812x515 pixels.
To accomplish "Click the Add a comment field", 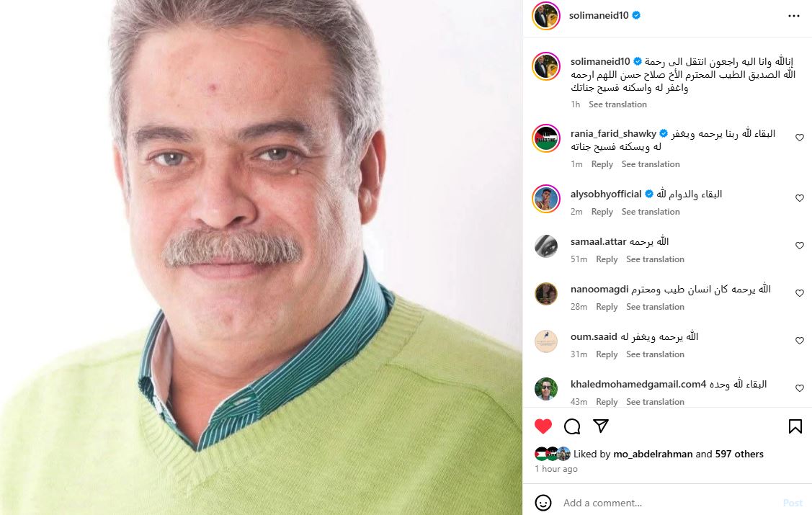I will [668, 503].
